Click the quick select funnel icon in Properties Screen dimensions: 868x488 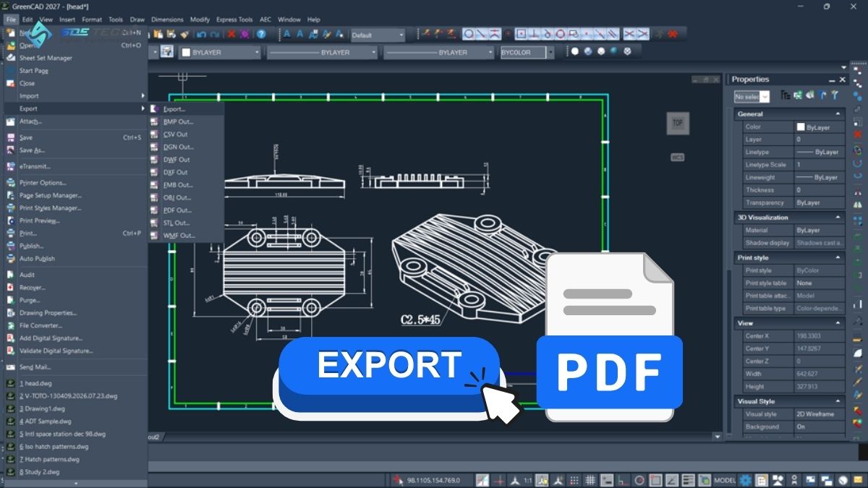pos(834,95)
